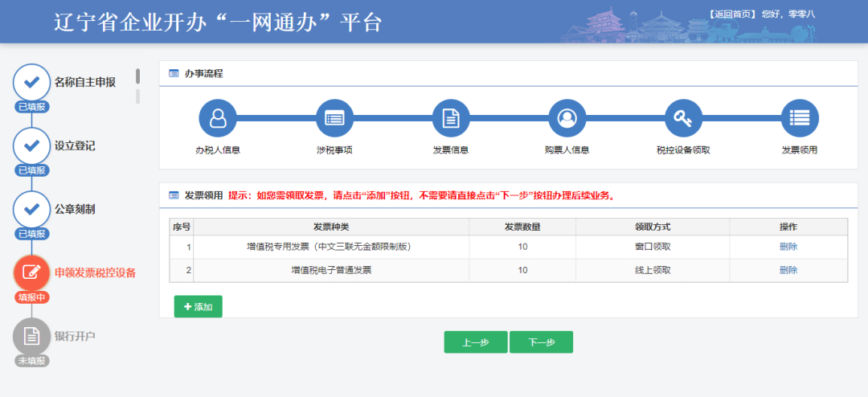Viewport: 868px width, 397px height.
Task: Click the 已填报 badge under 公章刻制
Action: pyautogui.click(x=31, y=234)
